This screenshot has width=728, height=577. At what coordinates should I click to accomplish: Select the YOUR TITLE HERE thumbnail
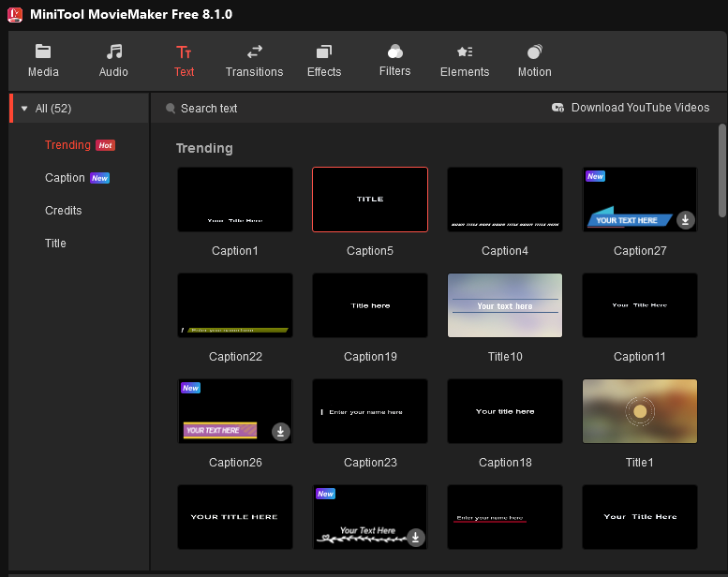point(235,517)
